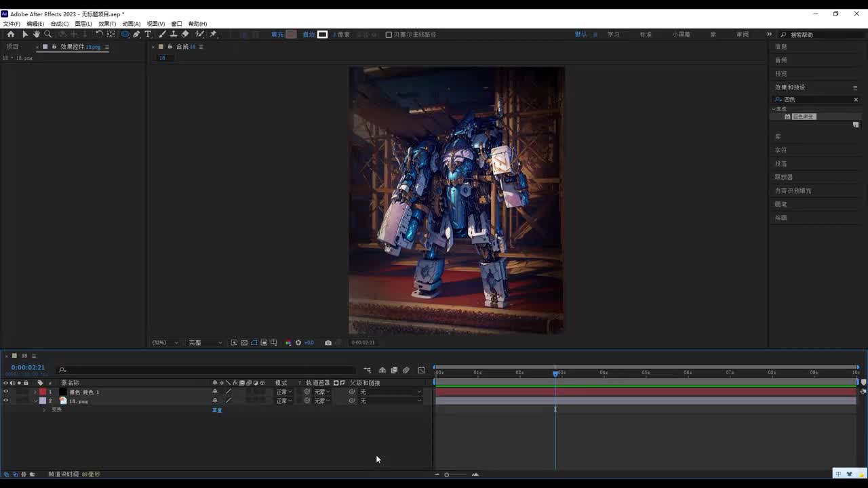This screenshot has height=488, width=868.
Task: Expand the black solid layer 1 properties
Action: coord(35,392)
